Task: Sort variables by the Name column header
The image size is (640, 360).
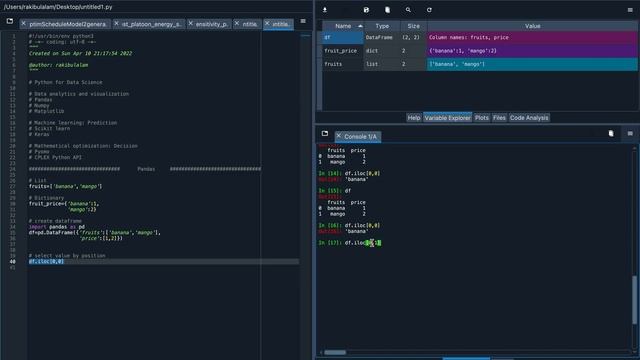Action: click(343, 26)
